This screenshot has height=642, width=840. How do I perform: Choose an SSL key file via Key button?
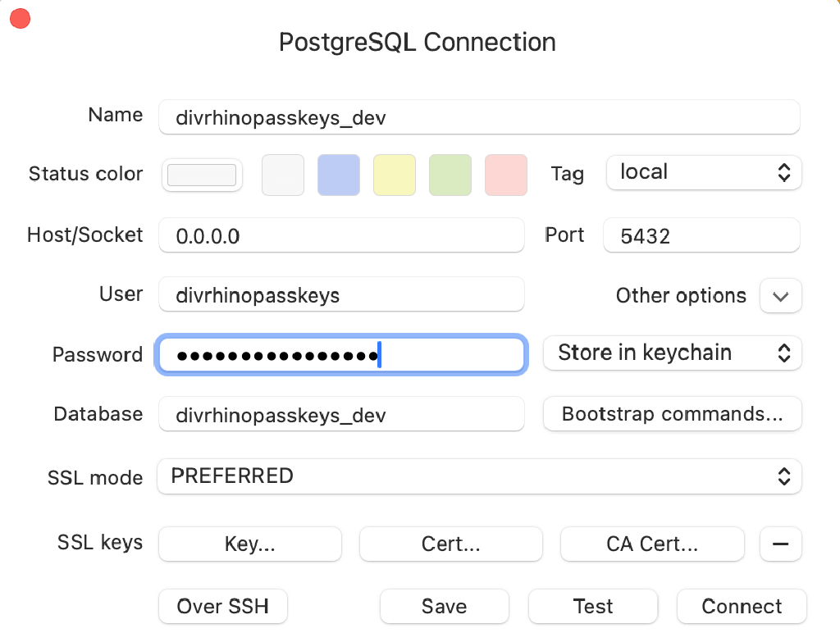pyautogui.click(x=249, y=544)
